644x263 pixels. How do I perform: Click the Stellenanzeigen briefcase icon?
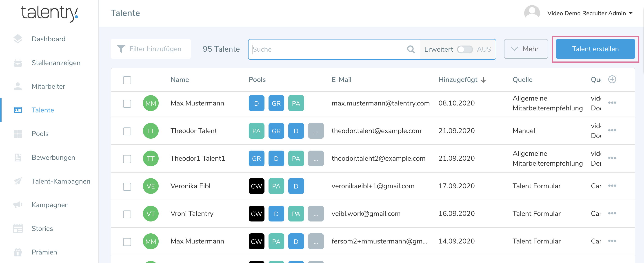(x=18, y=63)
